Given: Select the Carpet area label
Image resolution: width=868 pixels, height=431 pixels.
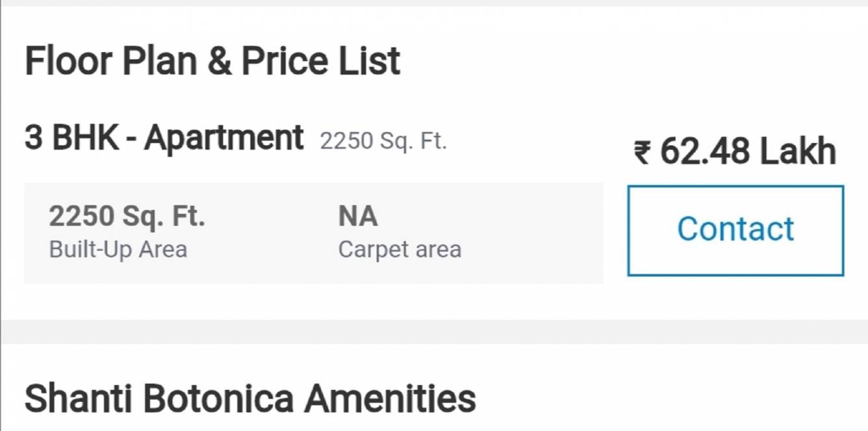Looking at the screenshot, I should (x=400, y=250).
